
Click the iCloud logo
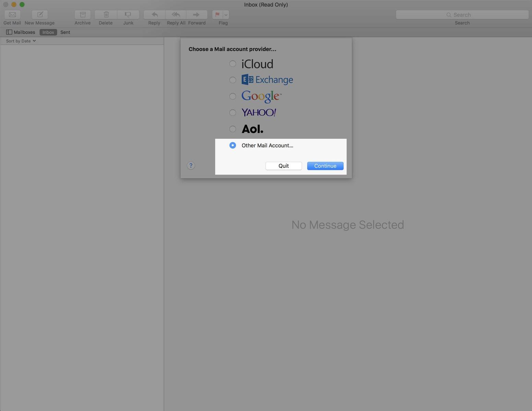click(x=257, y=64)
